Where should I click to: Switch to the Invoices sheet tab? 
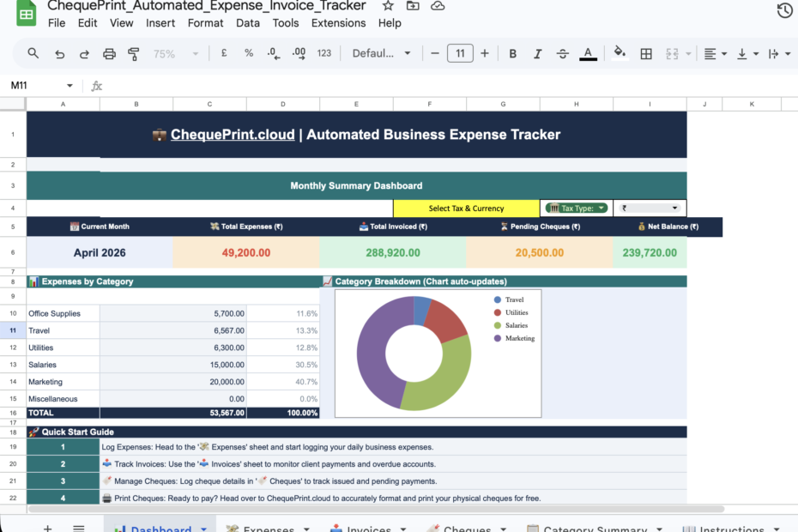pyautogui.click(x=367, y=527)
